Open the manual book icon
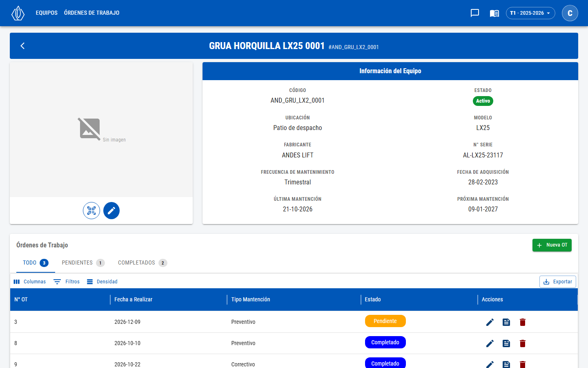The image size is (588, 368). (494, 13)
